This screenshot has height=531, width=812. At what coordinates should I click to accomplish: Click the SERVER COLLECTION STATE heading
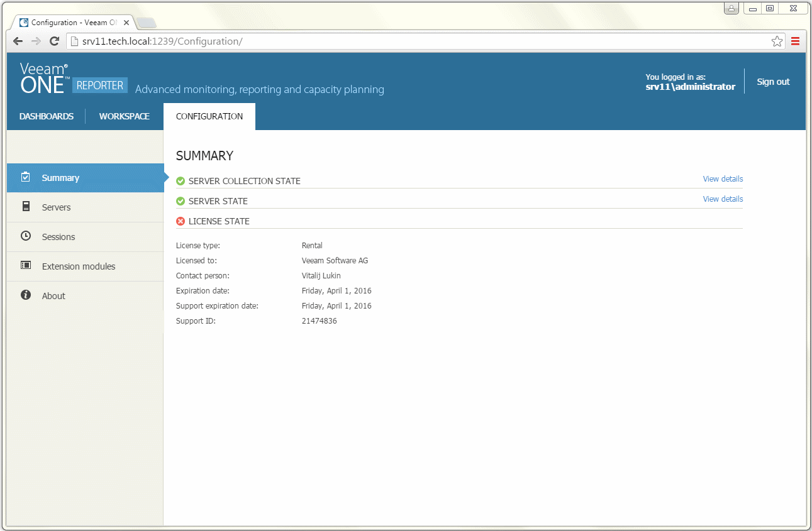click(x=245, y=181)
